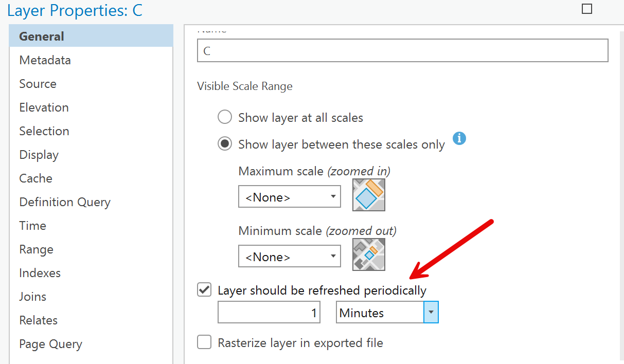
Task: Click the maximum scale zoomed-in map icon
Action: tap(368, 195)
